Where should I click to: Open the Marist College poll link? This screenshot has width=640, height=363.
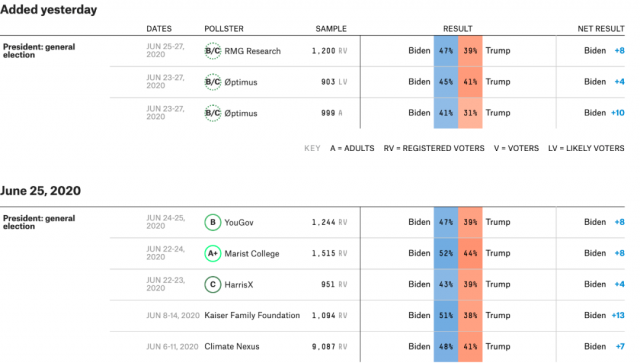(252, 254)
